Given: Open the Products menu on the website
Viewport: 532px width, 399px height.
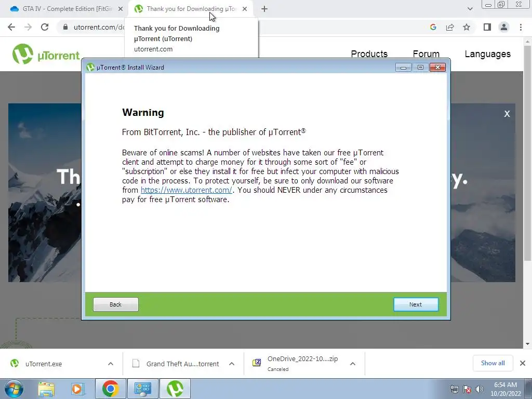Looking at the screenshot, I should (x=369, y=54).
